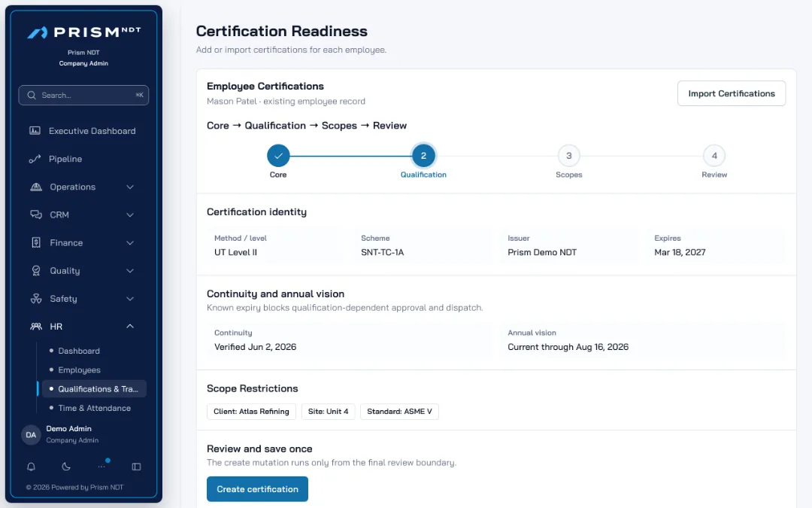Screen dimensions: 812x508
Task: Expand the Safety chevron
Action: click(x=130, y=299)
